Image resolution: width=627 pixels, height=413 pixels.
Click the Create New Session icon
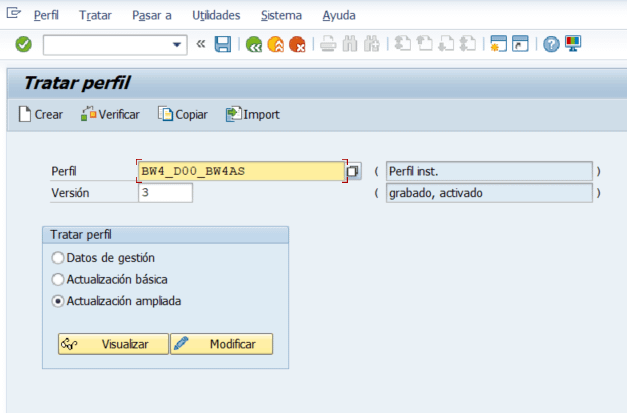(x=499, y=44)
